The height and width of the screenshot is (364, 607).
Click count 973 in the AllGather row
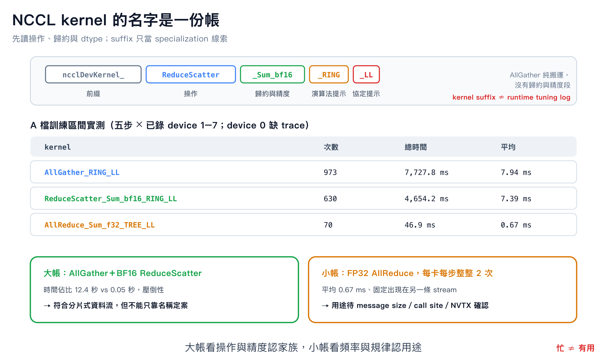tap(330, 172)
